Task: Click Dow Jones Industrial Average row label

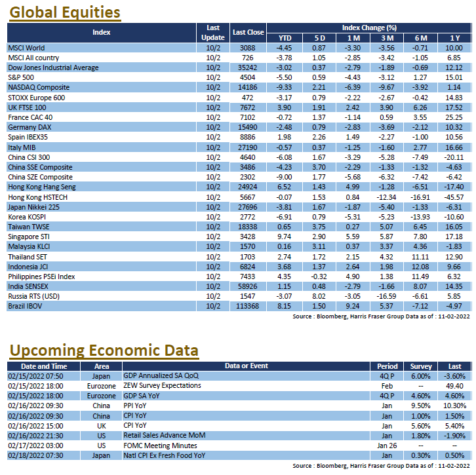Action: tap(53, 67)
